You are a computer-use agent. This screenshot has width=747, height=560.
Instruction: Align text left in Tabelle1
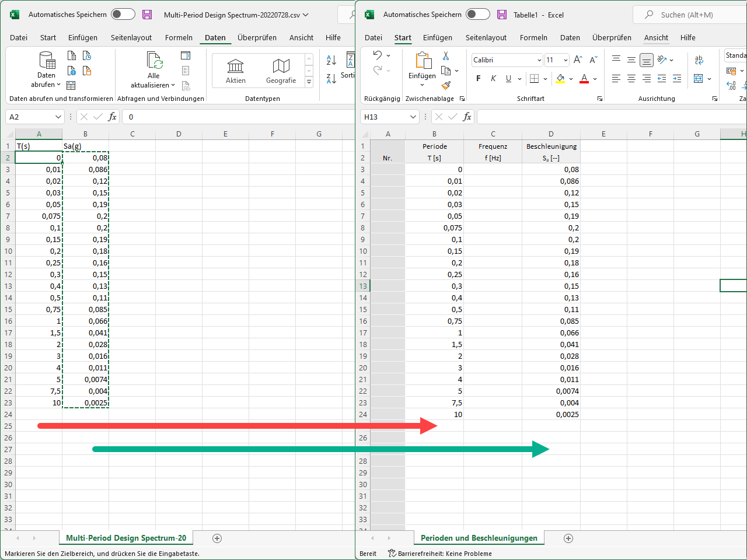[x=616, y=79]
